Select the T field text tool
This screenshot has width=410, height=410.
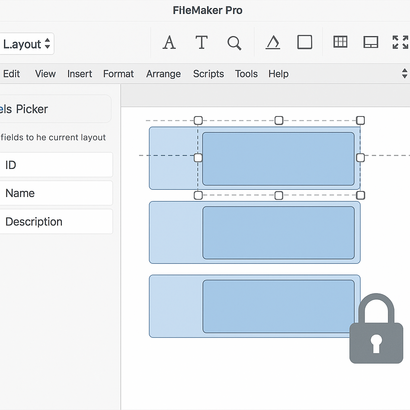[x=201, y=43]
